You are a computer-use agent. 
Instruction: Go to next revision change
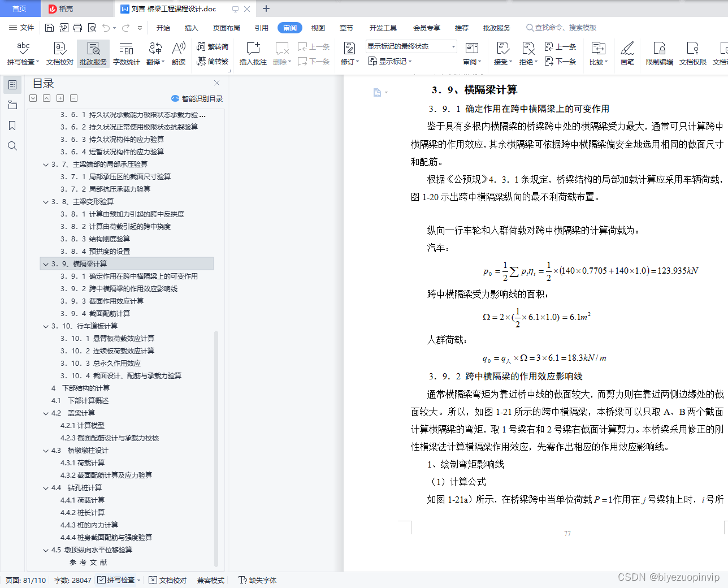560,61
